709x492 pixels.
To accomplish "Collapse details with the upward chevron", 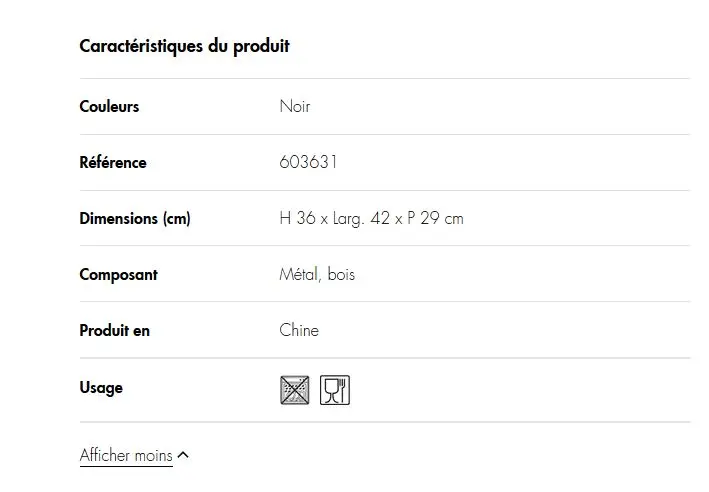I will 183,455.
